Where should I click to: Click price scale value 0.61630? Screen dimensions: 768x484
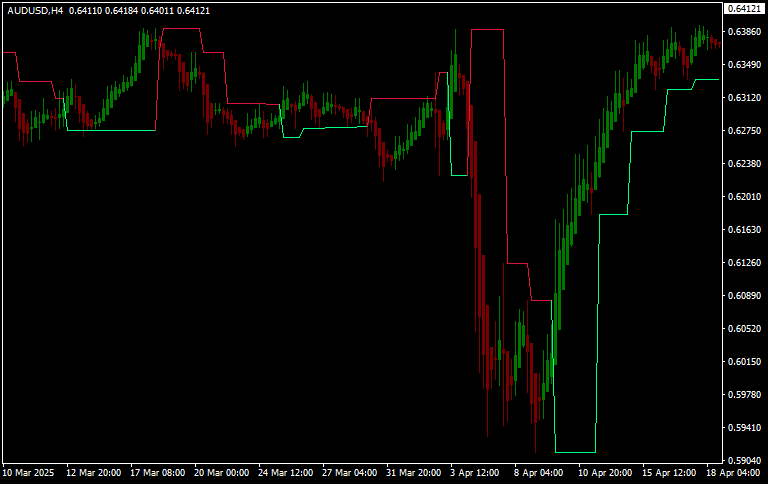point(744,230)
